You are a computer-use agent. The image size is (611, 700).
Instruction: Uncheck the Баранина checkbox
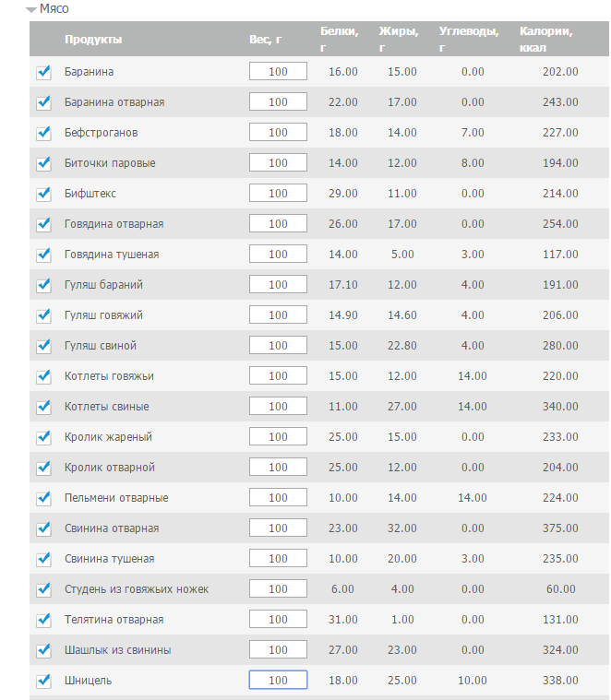pyautogui.click(x=43, y=72)
